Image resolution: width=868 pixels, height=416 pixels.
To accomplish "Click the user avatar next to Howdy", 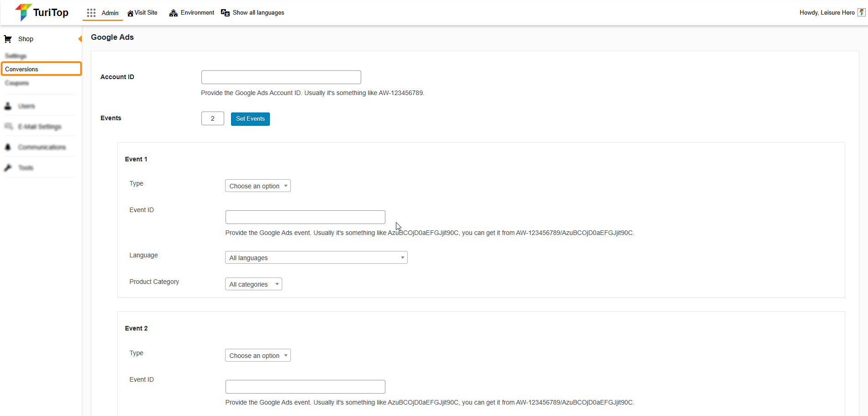I will [x=861, y=13].
